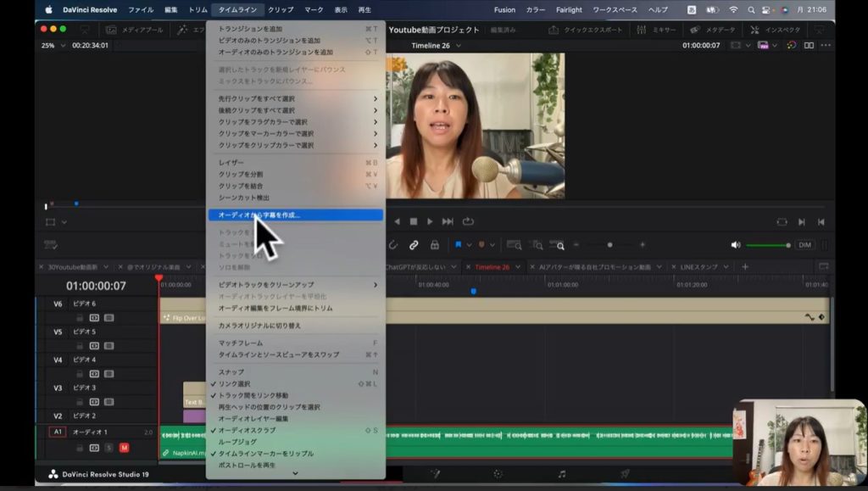Click the speaker volume mute icon

point(735,245)
